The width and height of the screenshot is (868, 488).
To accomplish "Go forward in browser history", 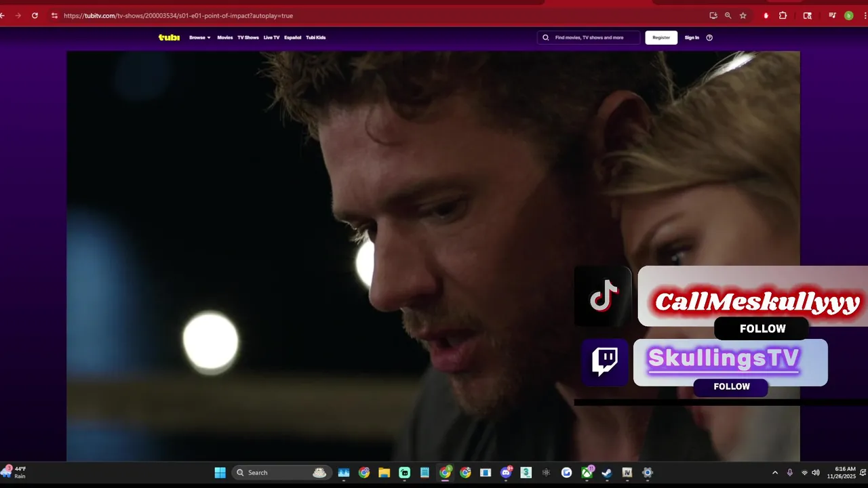I will (x=18, y=16).
